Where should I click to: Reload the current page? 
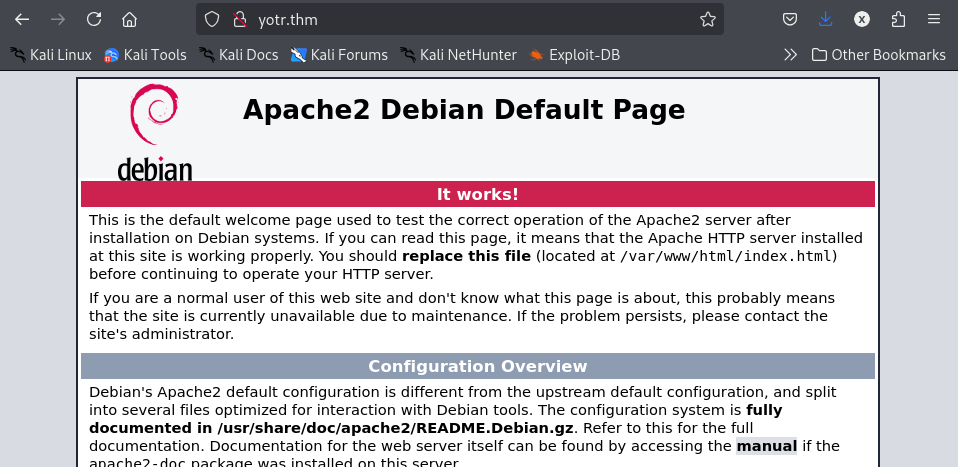93,20
